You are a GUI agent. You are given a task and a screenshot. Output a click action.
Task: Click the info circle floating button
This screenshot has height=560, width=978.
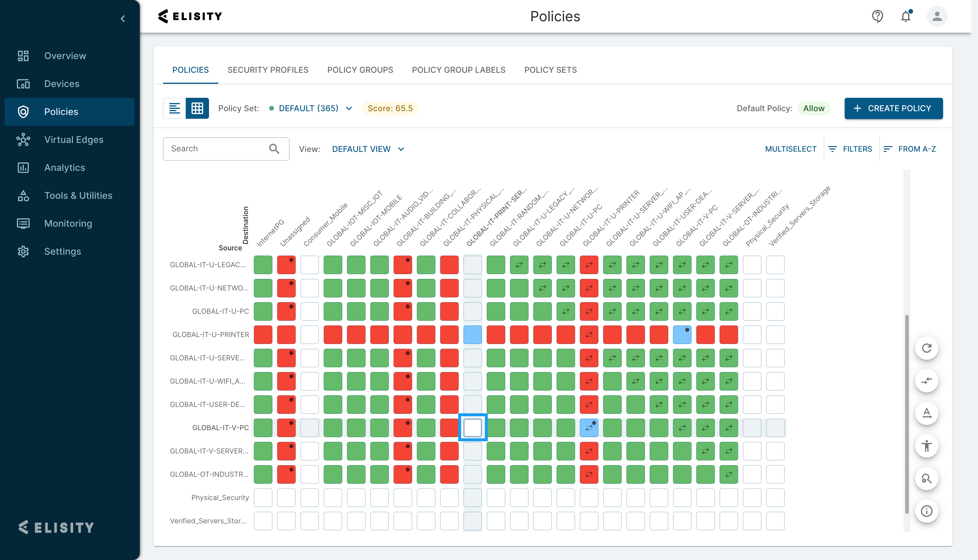coord(926,511)
